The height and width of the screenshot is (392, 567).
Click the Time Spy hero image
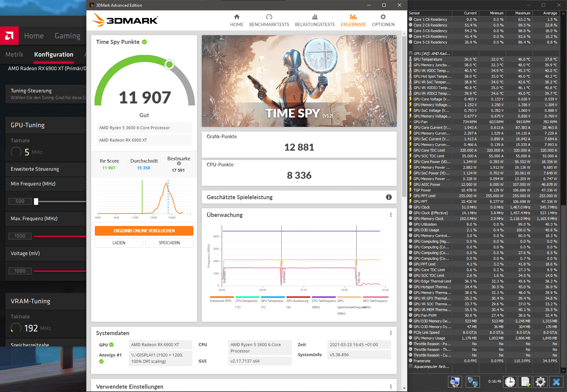[299, 81]
